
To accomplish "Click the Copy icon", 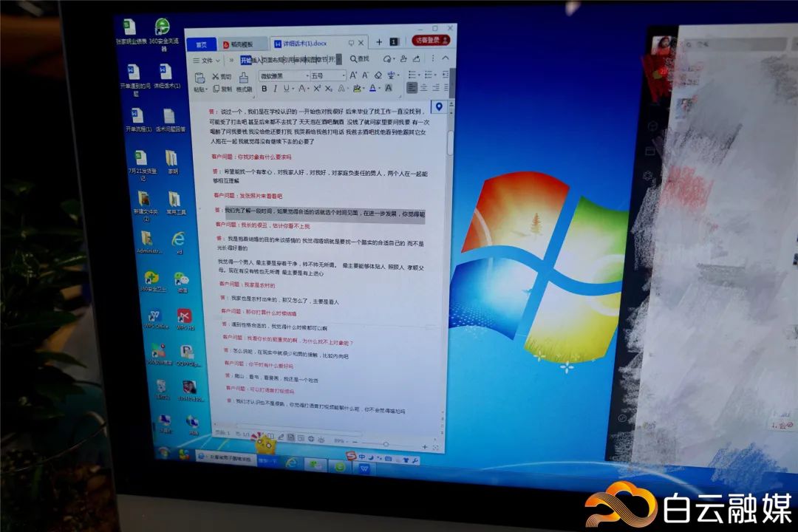I will (x=216, y=89).
